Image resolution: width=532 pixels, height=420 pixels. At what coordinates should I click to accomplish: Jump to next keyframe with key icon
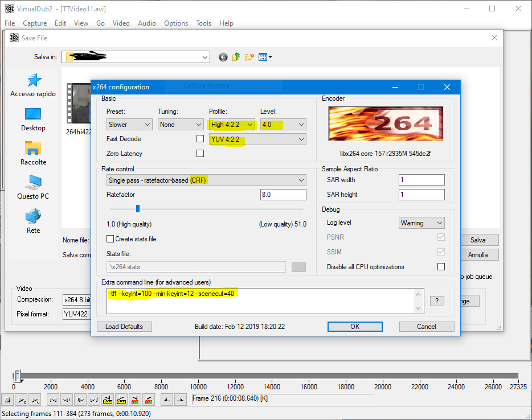point(121,400)
